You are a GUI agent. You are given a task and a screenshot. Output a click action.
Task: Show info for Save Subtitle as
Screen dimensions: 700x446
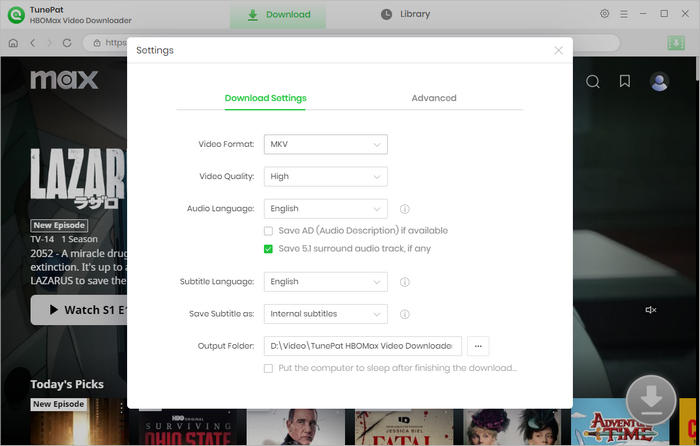point(404,314)
